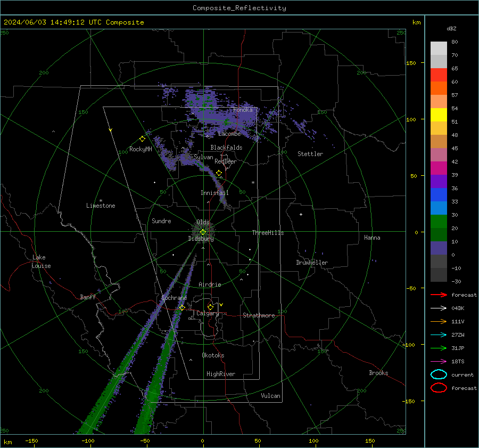Image resolution: width=479 pixels, height=448 pixels.
Task: Click the Limestone label
Action: click(101, 206)
